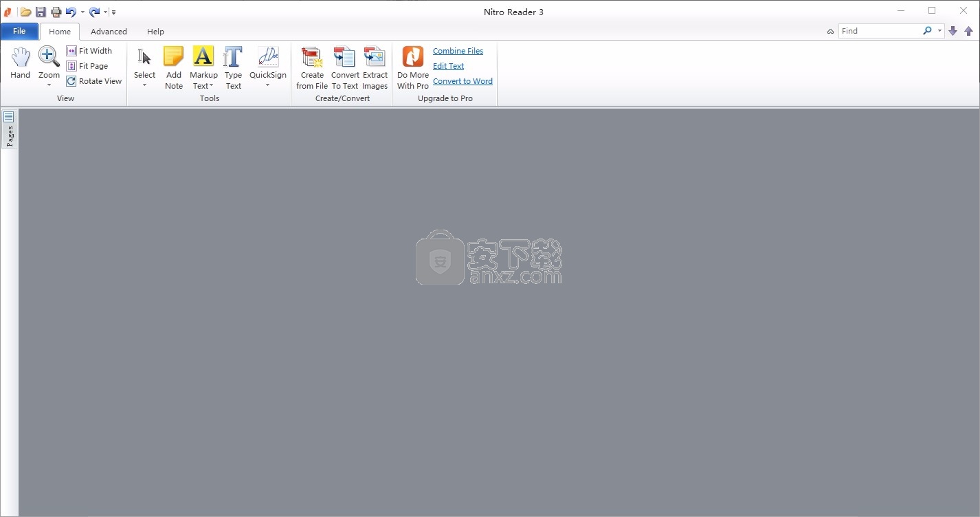Choose Fit Page view option
The height and width of the screenshot is (517, 980).
(x=87, y=66)
